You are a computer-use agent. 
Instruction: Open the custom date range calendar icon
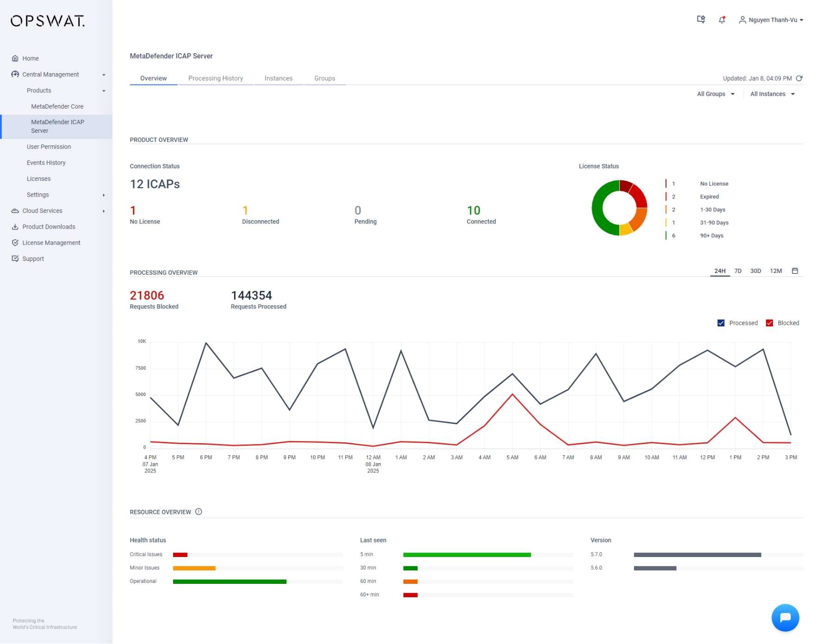[795, 271]
